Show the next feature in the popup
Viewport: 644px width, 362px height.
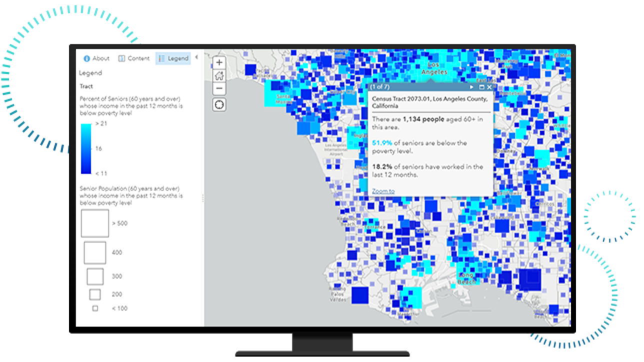pyautogui.click(x=470, y=87)
